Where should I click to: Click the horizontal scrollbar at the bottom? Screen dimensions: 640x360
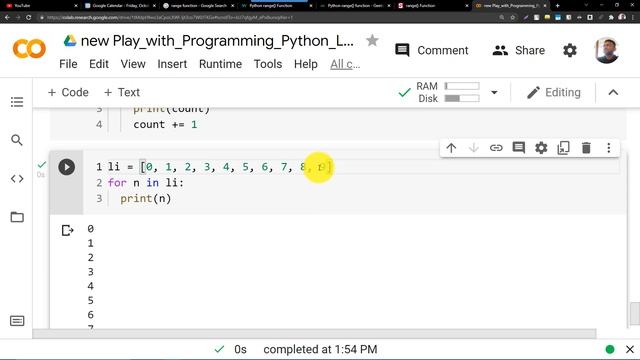point(314,334)
